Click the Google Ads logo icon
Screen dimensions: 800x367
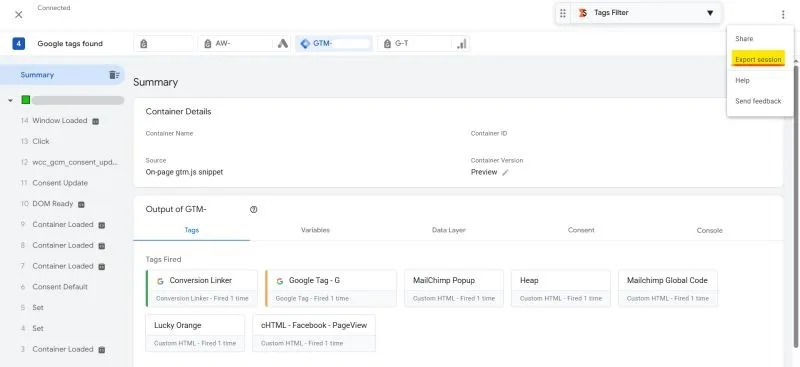click(283, 44)
